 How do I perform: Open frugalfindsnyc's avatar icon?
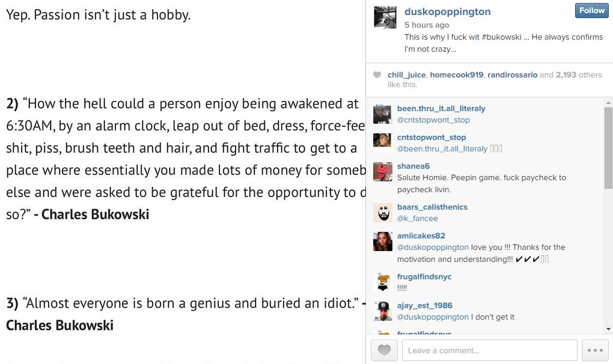[x=383, y=282]
